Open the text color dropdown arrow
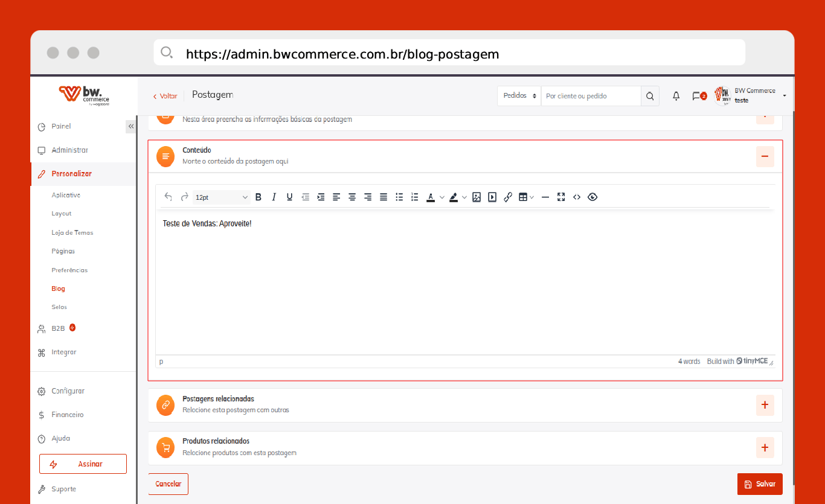 (x=442, y=197)
